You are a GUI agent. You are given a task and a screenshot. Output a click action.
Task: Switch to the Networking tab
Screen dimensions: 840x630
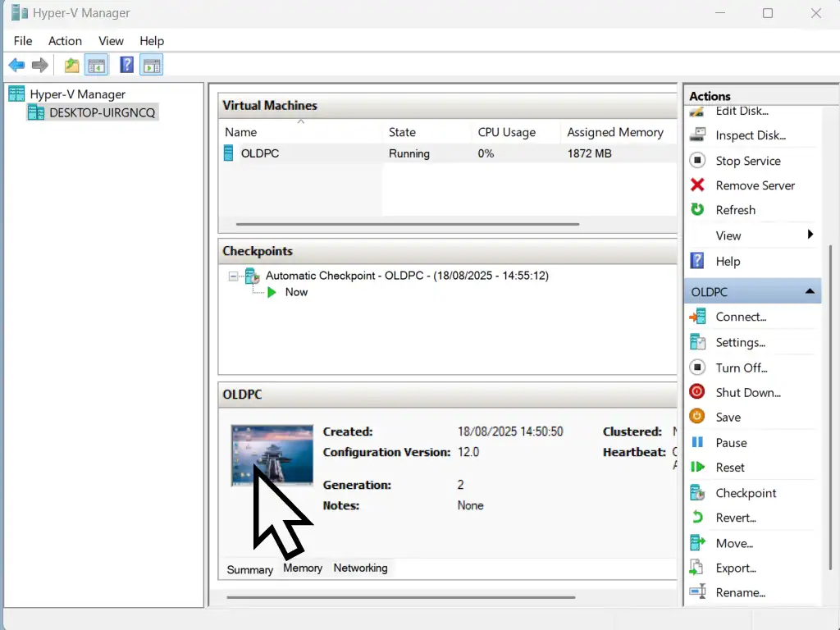[360, 568]
